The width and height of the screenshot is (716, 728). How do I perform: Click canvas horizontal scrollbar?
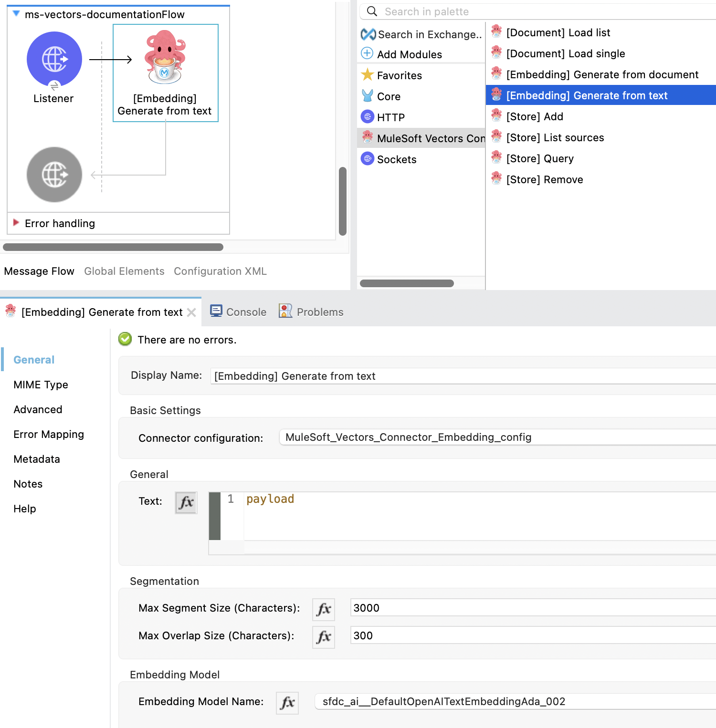(x=113, y=247)
